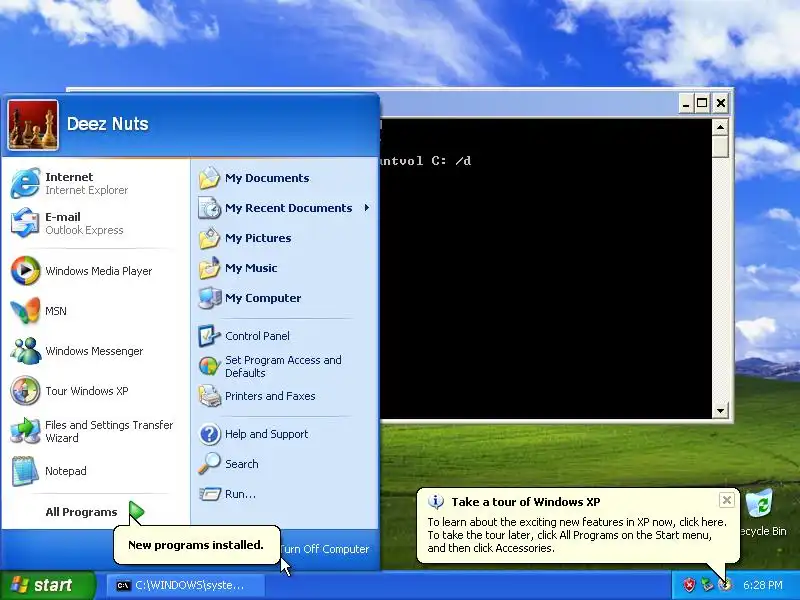This screenshot has height=600, width=800.
Task: Click the My Documents folder icon
Action: point(209,178)
